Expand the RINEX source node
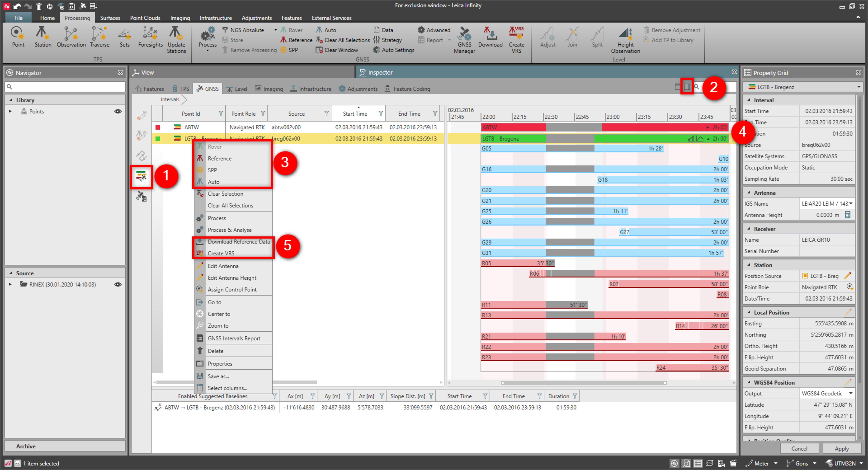868x470 pixels. (x=10, y=284)
